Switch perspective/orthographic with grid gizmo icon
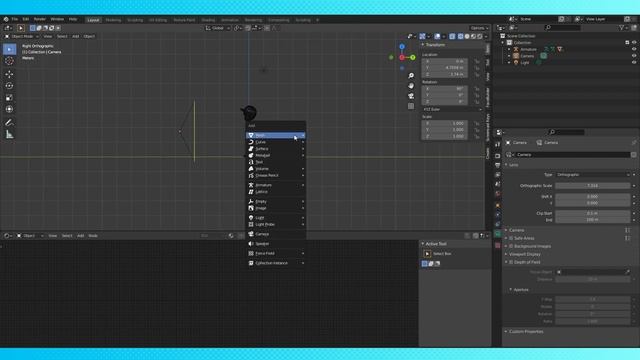 (x=411, y=106)
